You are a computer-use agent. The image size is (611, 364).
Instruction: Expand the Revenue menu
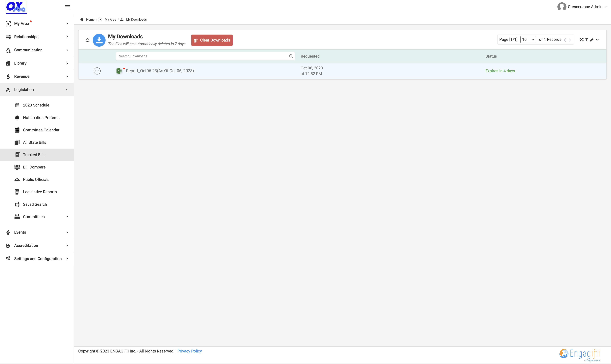[37, 76]
